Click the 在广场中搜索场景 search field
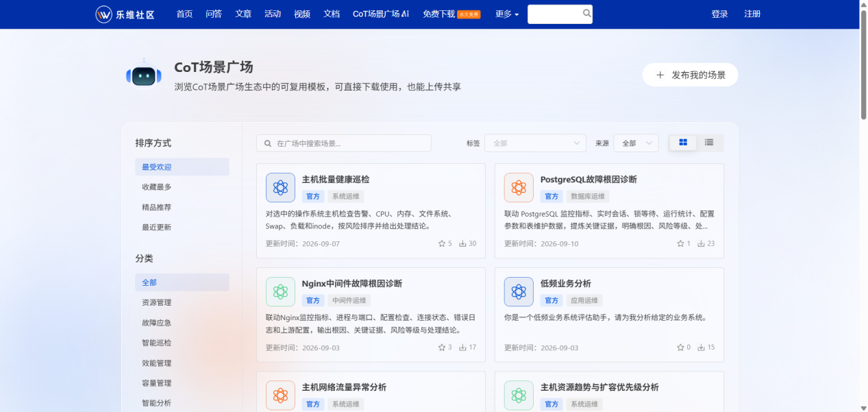The width and height of the screenshot is (868, 412). tap(344, 143)
